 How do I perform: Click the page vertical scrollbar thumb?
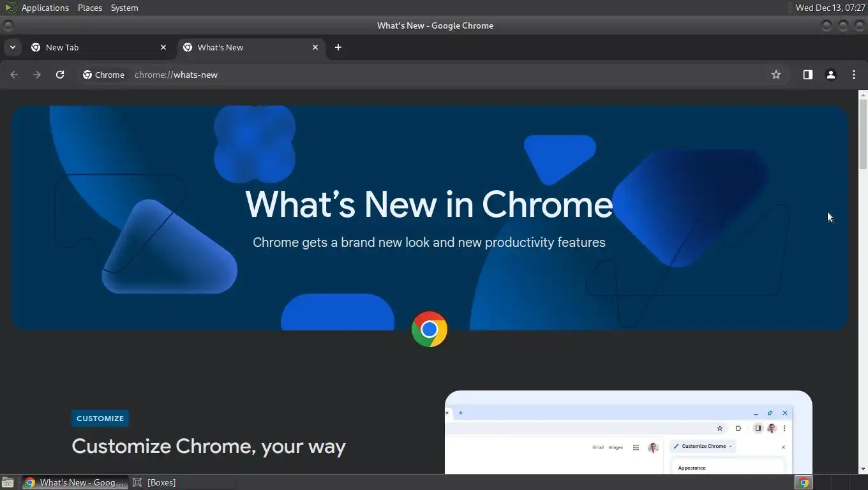(863, 133)
